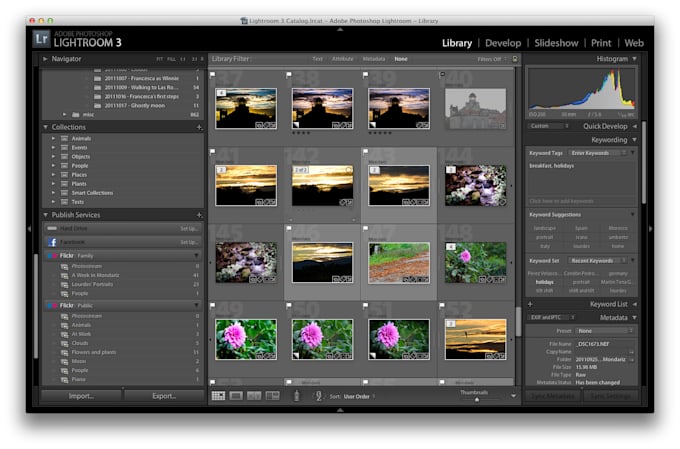Switch to Loupe view in toolbar

pyautogui.click(x=236, y=396)
